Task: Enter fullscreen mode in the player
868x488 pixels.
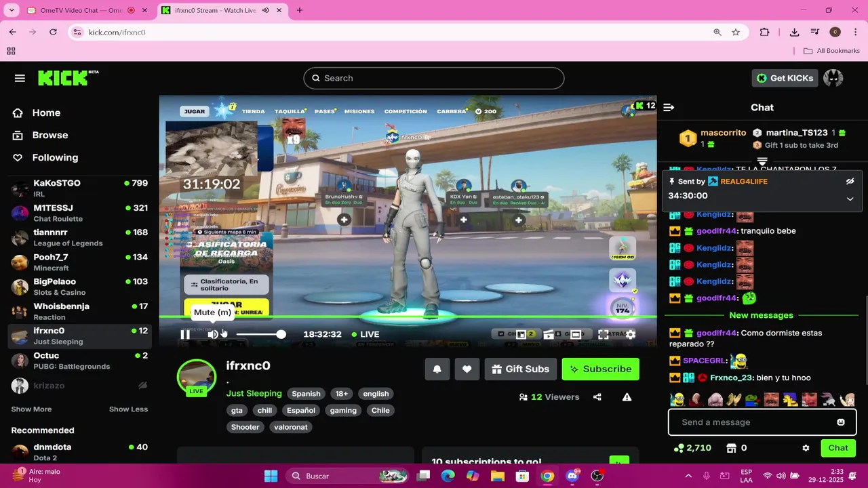Action: tap(603, 334)
